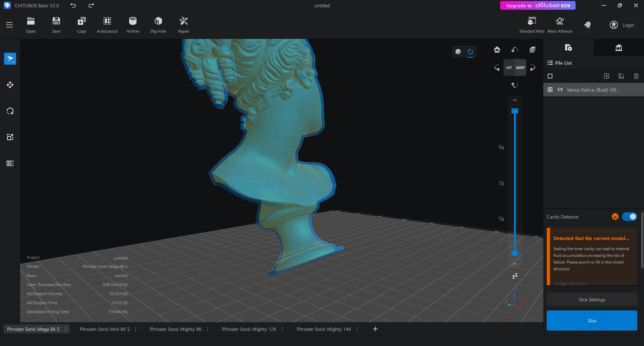Viewport: 644px width, 346px height.
Task: Collapse the slice preview with the top chevron
Action: tap(515, 100)
